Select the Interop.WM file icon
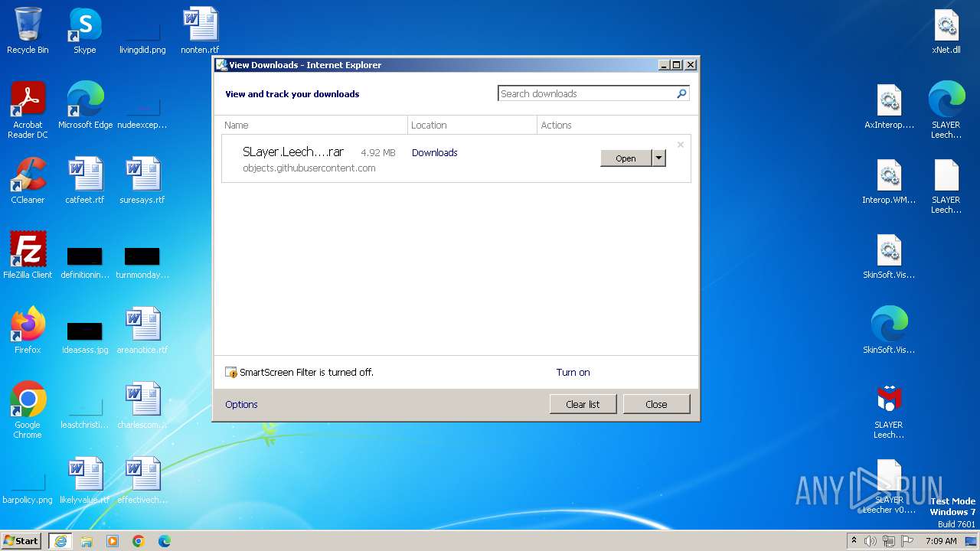Image resolution: width=980 pixels, height=551 pixels. point(889,181)
